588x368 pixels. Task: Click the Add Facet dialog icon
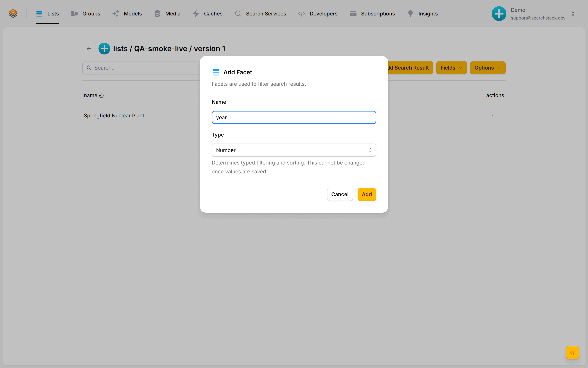(x=216, y=72)
